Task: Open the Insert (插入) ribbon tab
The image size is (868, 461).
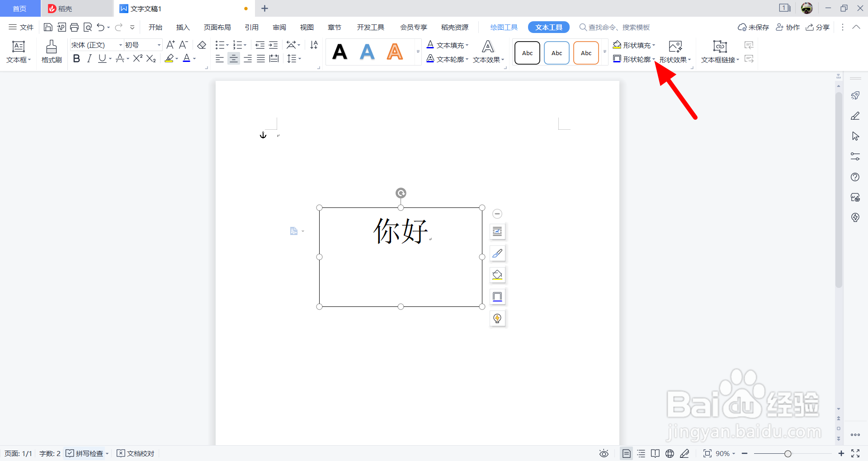Action: (x=183, y=28)
